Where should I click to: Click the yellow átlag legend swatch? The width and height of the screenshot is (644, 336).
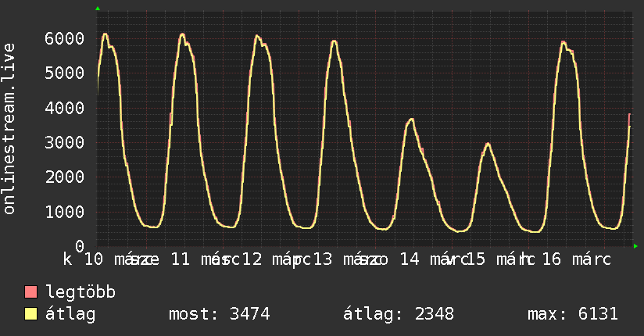(x=30, y=314)
